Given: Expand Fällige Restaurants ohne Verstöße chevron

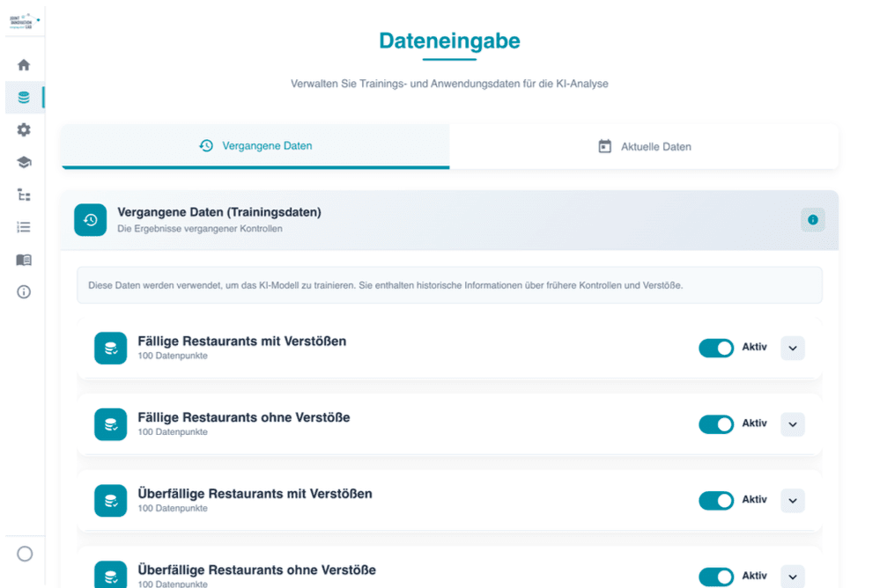Looking at the screenshot, I should coord(793,424).
